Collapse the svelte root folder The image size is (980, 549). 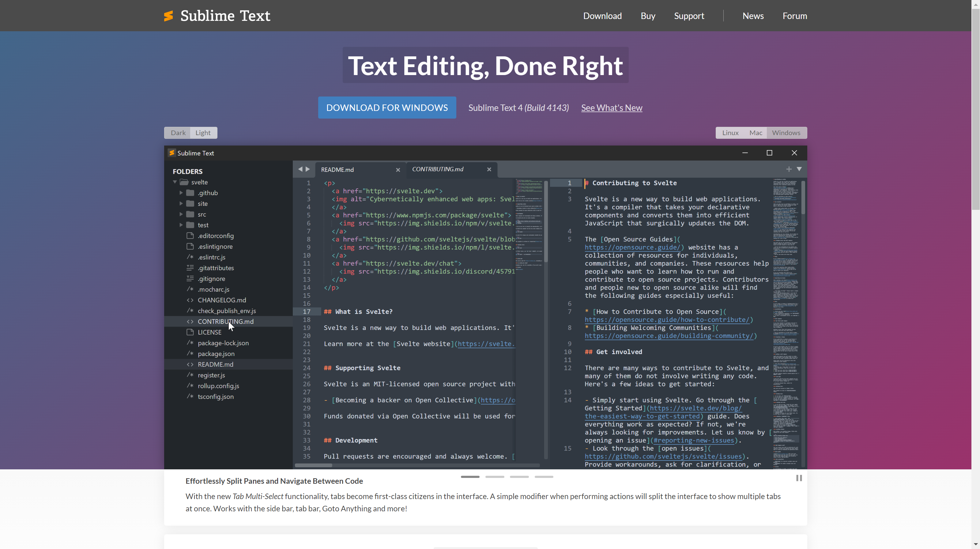coord(175,182)
